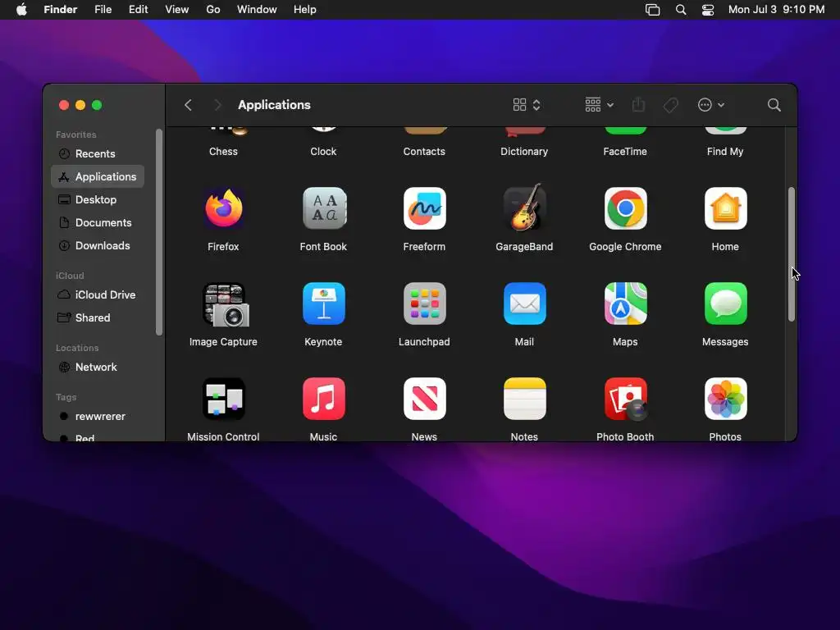
Task: Open the Finder menu
Action: click(60, 10)
